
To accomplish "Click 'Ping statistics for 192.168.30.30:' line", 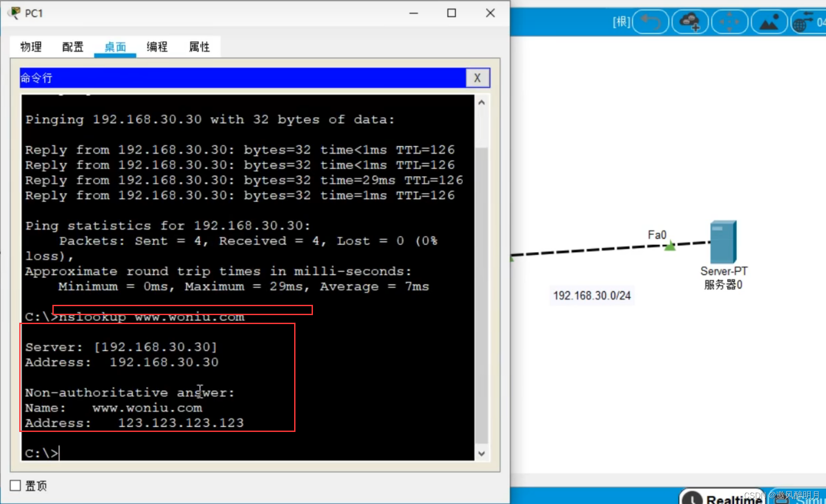I will (168, 226).
